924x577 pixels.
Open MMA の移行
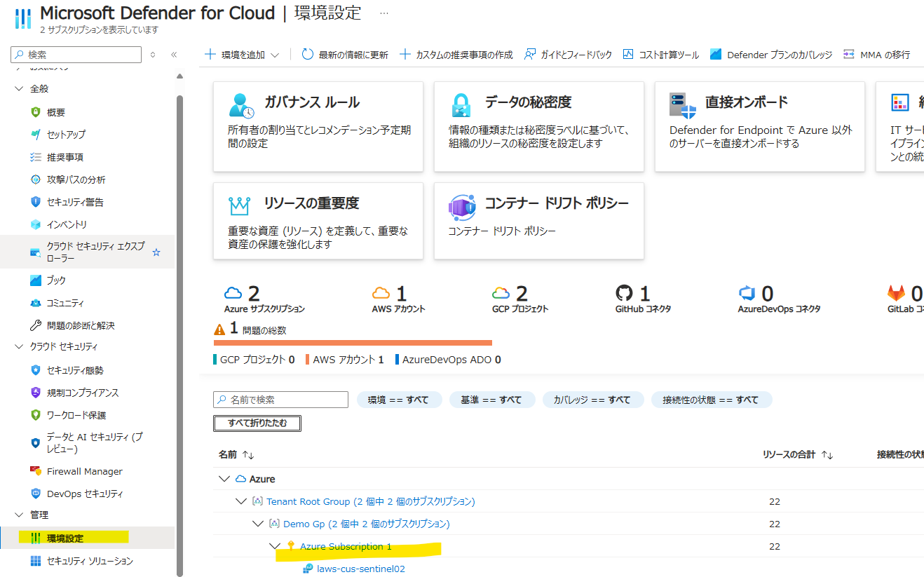pyautogui.click(x=876, y=55)
